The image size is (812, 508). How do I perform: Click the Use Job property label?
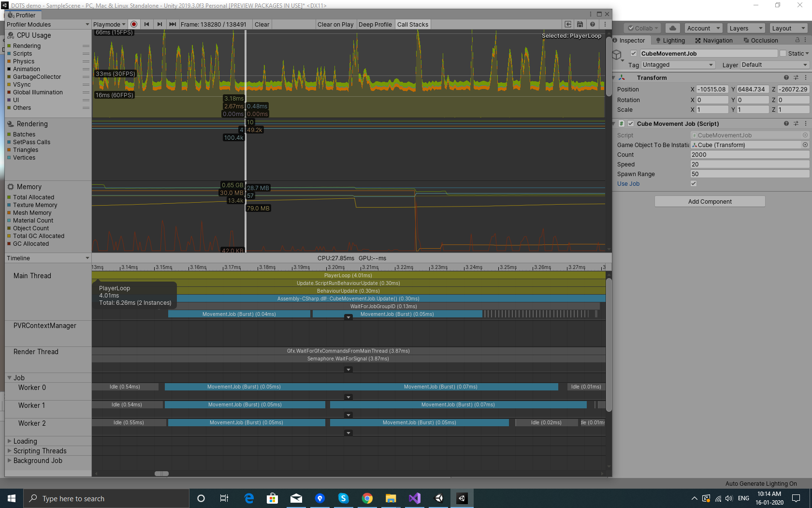click(628, 184)
